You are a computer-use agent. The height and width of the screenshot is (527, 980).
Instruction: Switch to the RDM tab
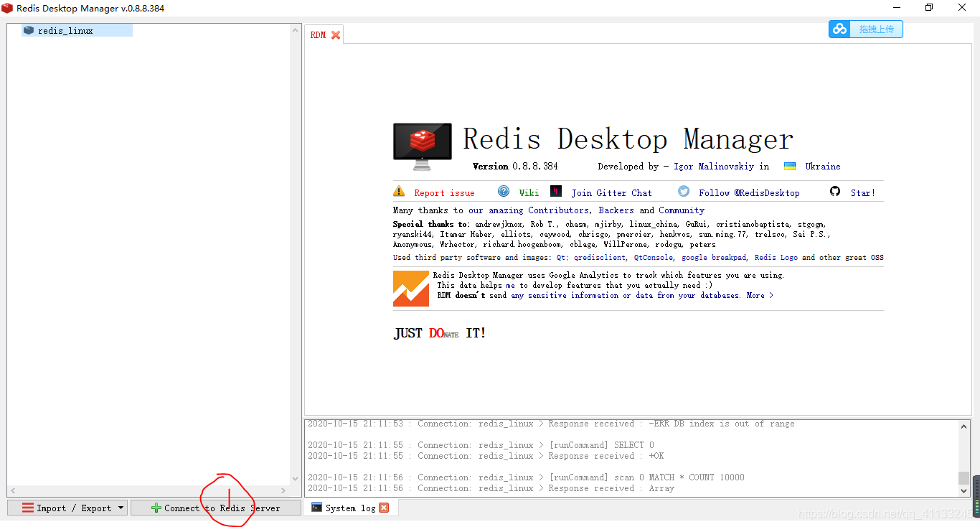coord(318,35)
